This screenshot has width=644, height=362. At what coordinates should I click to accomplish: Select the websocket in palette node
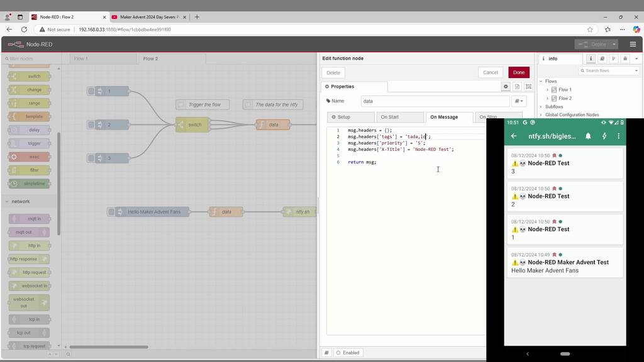(x=29, y=286)
